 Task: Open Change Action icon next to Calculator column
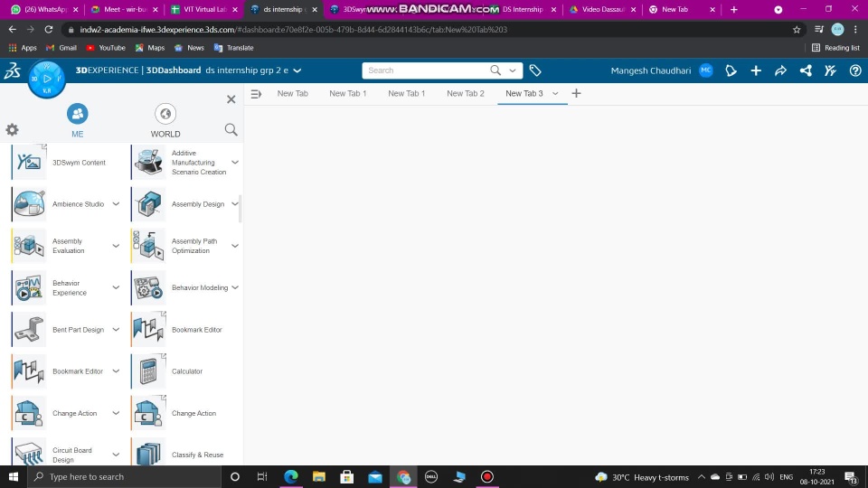click(x=148, y=413)
